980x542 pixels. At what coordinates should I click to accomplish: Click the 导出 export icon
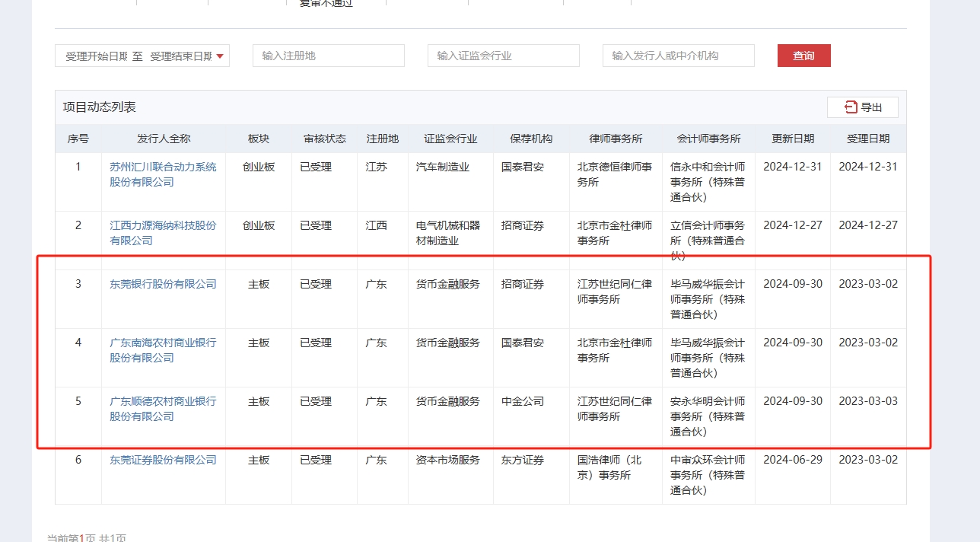851,107
